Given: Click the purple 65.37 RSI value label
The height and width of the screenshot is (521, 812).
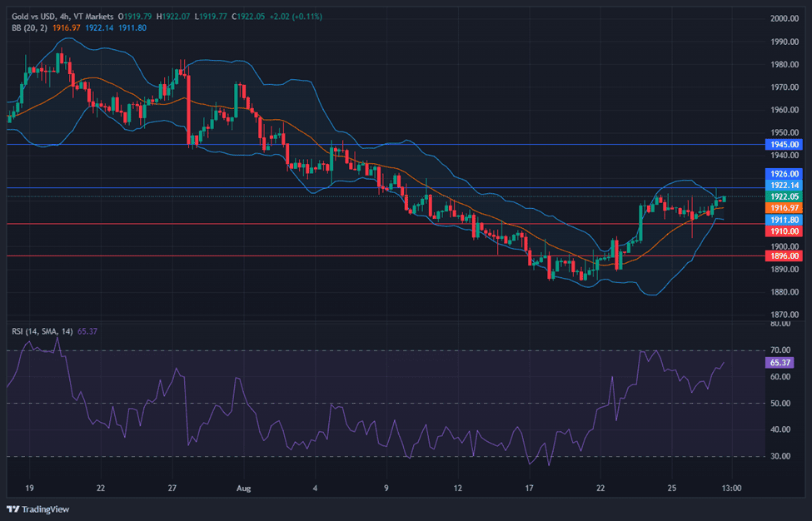Looking at the screenshot, I should tap(780, 363).
